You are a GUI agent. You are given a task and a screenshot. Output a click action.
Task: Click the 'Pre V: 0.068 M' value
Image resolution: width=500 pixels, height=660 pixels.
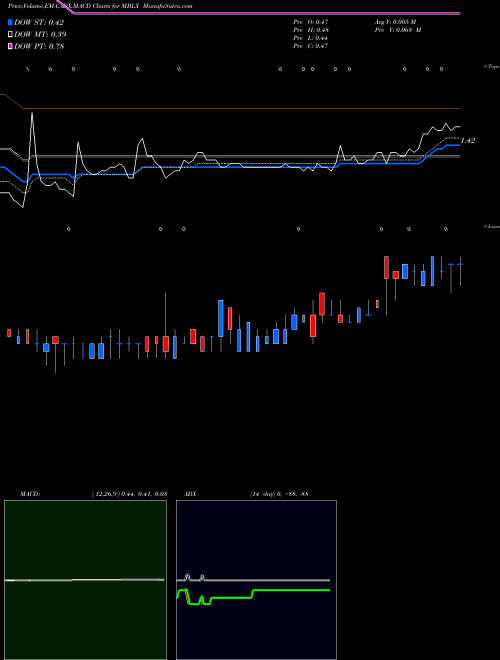tap(398, 30)
